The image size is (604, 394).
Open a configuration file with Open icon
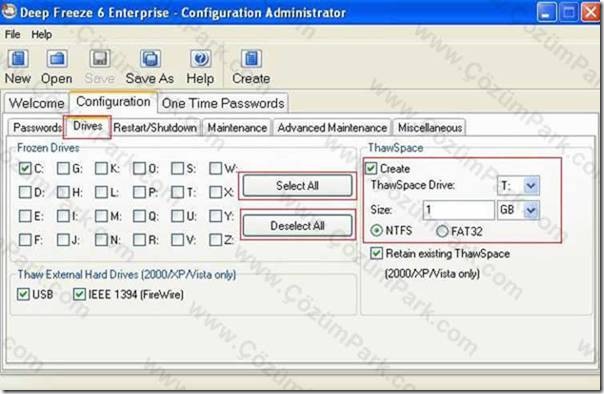pyautogui.click(x=57, y=59)
